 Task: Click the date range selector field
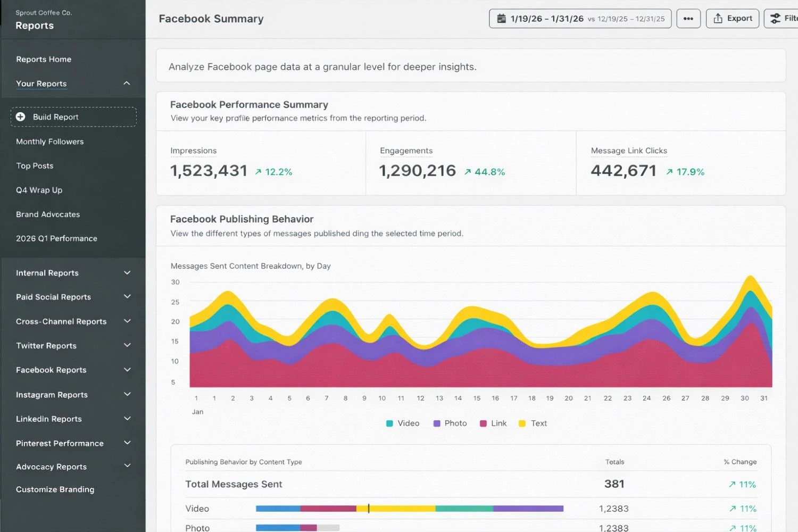coord(580,18)
